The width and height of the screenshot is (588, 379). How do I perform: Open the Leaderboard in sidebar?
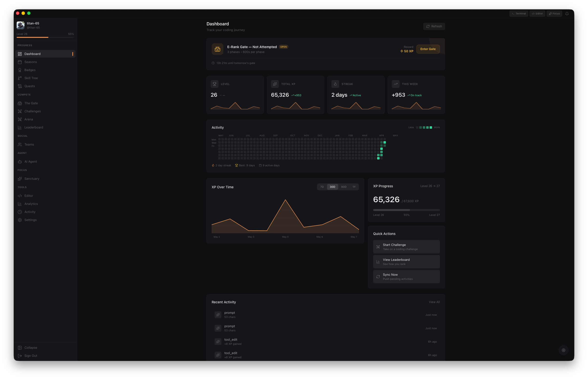pyautogui.click(x=45, y=127)
